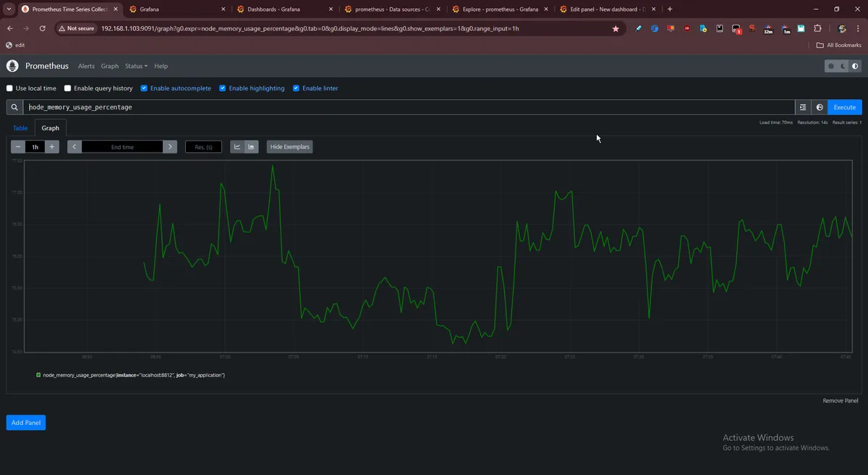Select the dark theme moon icon
Viewport: 868px width, 475px height.
(x=843, y=66)
